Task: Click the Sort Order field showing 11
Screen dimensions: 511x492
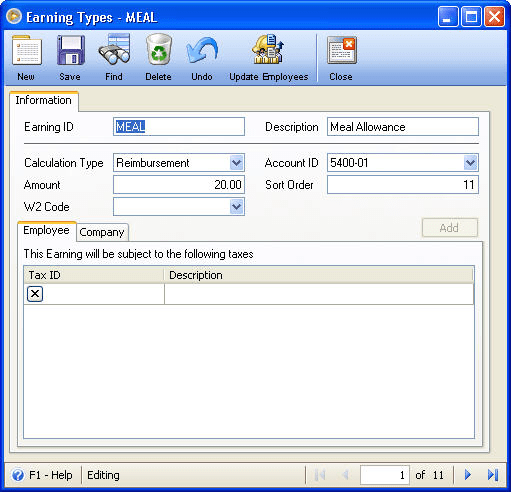Action: (x=403, y=185)
